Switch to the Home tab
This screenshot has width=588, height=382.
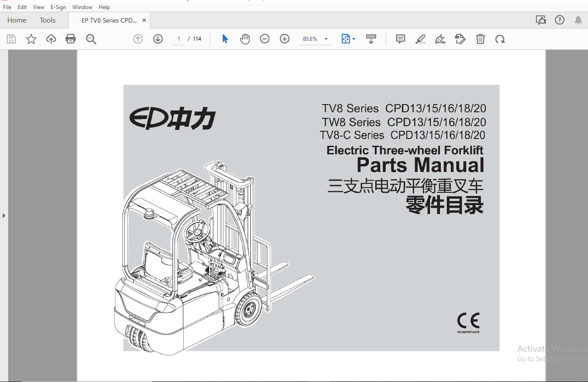(17, 20)
